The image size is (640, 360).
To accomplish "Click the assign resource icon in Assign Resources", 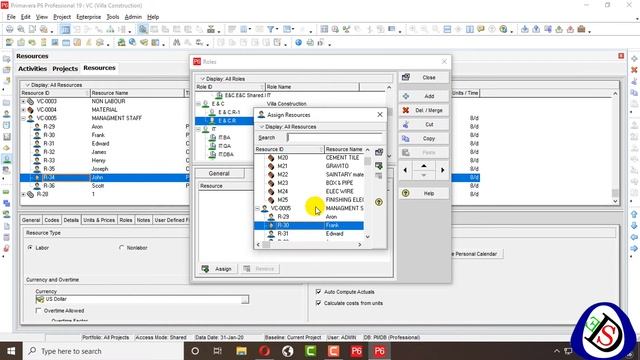I will (379, 166).
